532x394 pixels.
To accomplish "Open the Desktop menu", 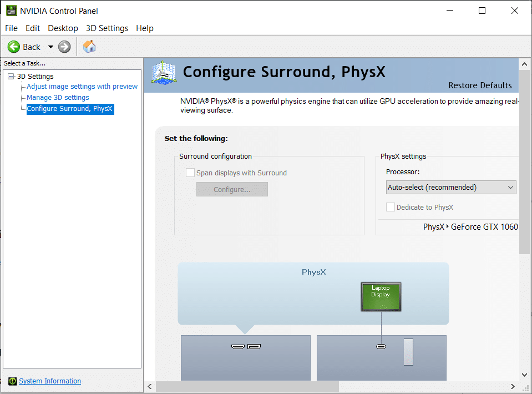I will pos(63,28).
